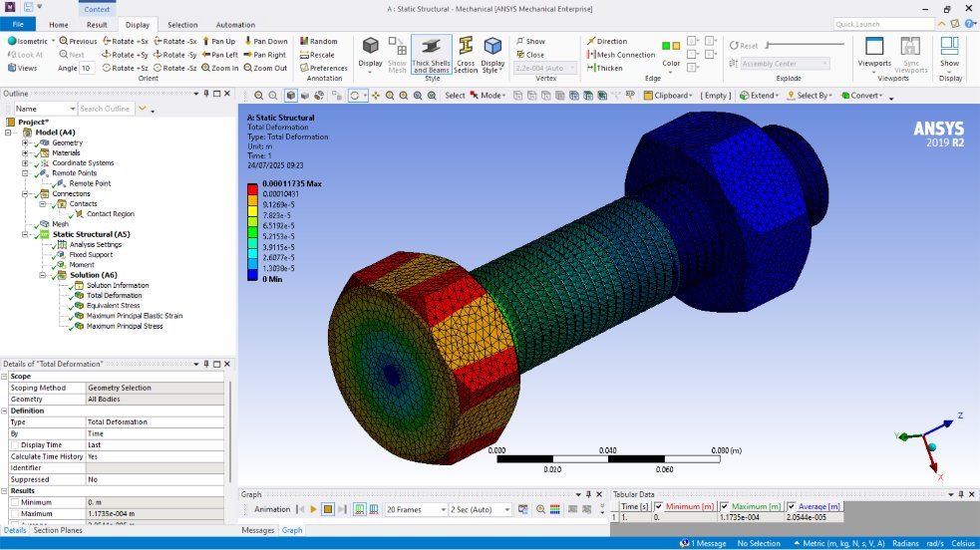Click the Mesh Connection edge option
This screenshot has height=550, width=980.
[621, 55]
